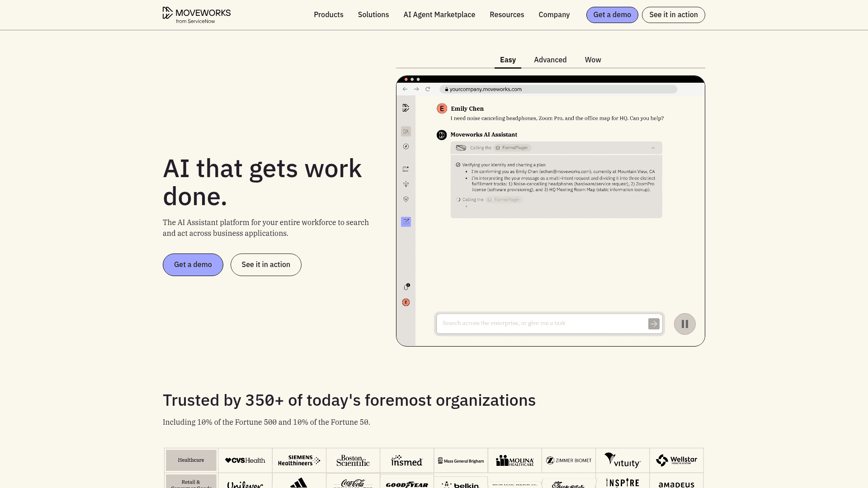
Task: Open the Products menu in the navigation bar
Action: click(328, 14)
